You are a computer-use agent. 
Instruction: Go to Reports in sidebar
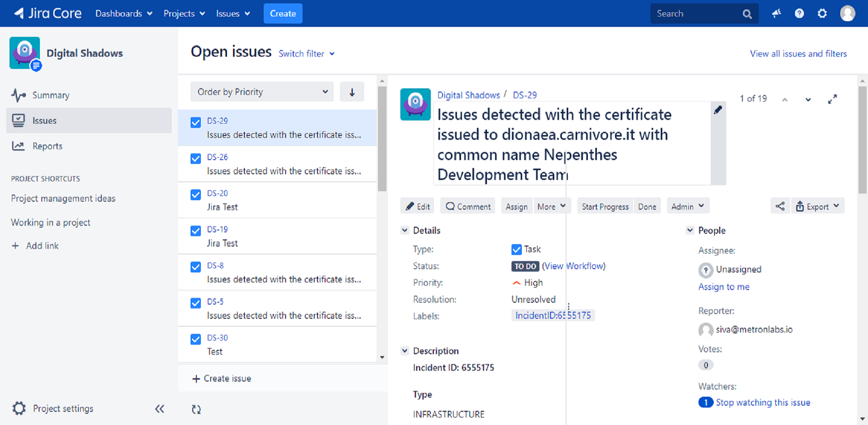coord(89,146)
